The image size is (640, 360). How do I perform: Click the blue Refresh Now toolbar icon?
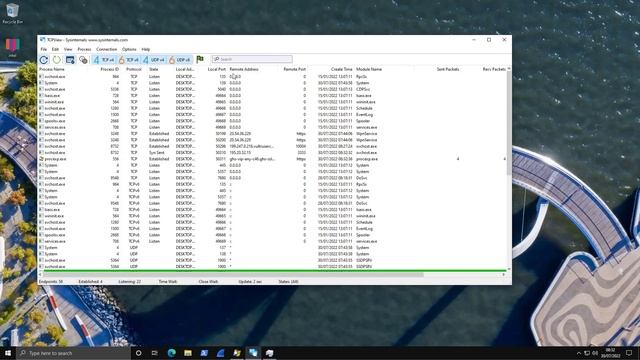pyautogui.click(x=44, y=60)
